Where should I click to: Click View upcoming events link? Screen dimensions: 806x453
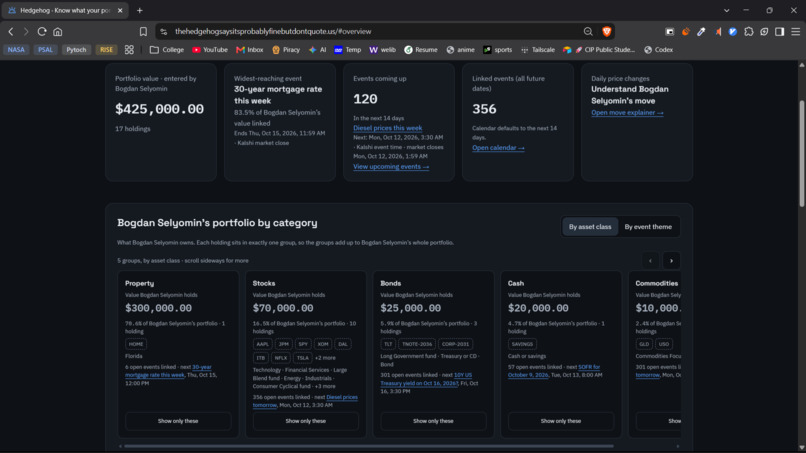tap(391, 167)
